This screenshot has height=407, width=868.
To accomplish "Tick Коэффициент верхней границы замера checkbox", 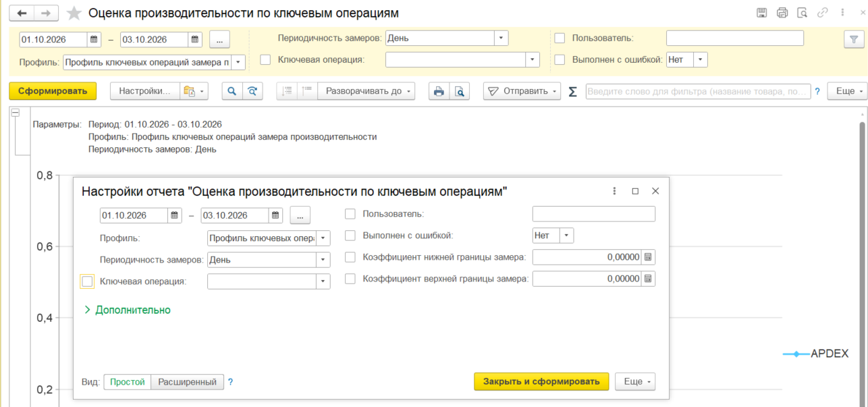I will point(350,278).
